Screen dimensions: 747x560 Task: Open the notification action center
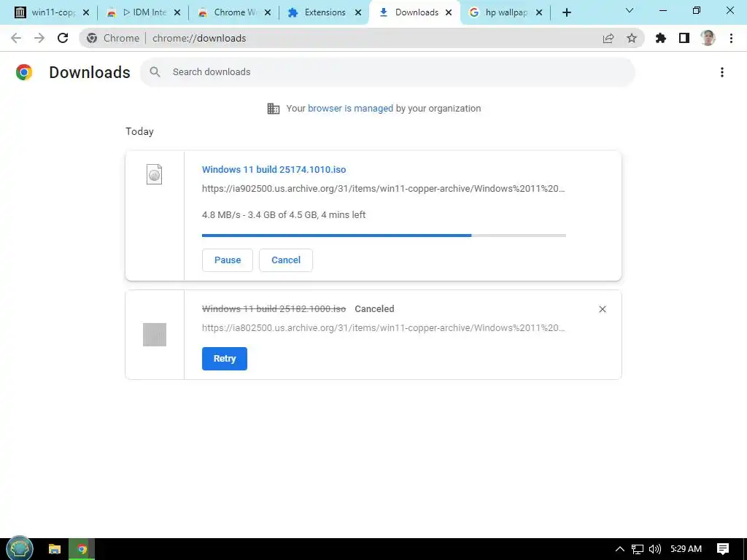(723, 550)
